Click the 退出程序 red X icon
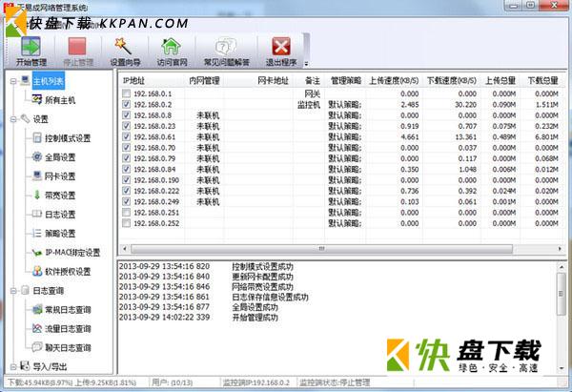 pyautogui.click(x=281, y=47)
